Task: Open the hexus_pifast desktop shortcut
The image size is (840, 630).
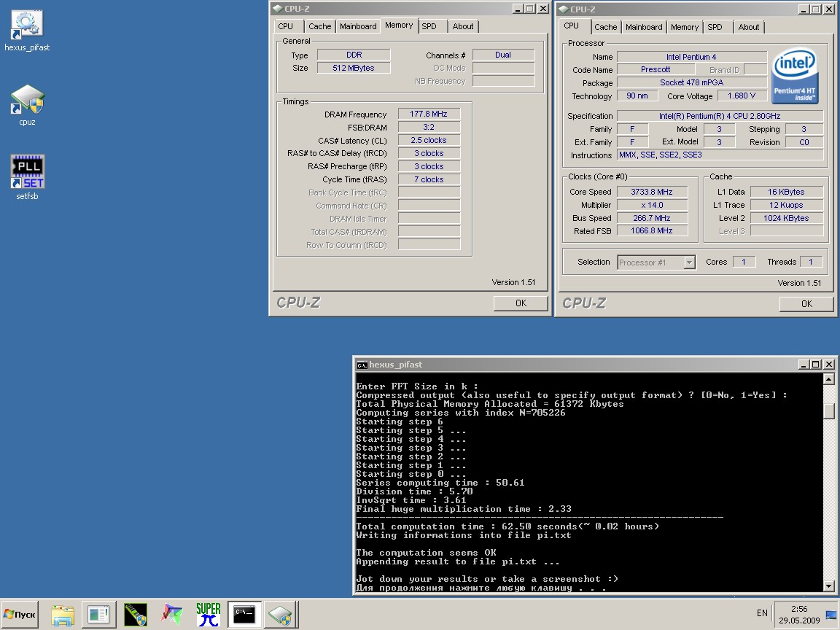Action: (27, 31)
